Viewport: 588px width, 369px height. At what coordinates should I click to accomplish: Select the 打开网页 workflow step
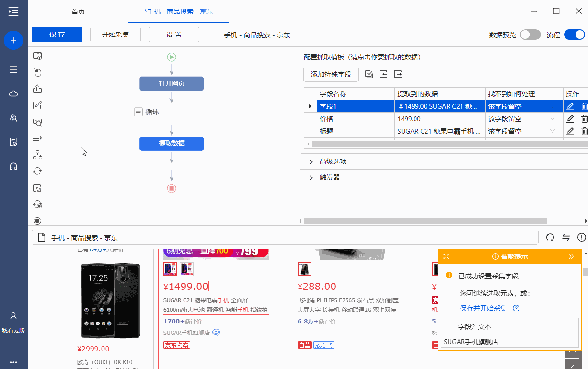pos(172,83)
